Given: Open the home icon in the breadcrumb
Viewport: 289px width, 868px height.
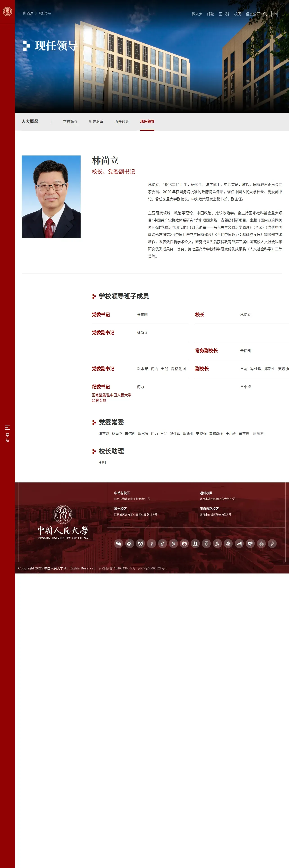Looking at the screenshot, I should (24, 13).
